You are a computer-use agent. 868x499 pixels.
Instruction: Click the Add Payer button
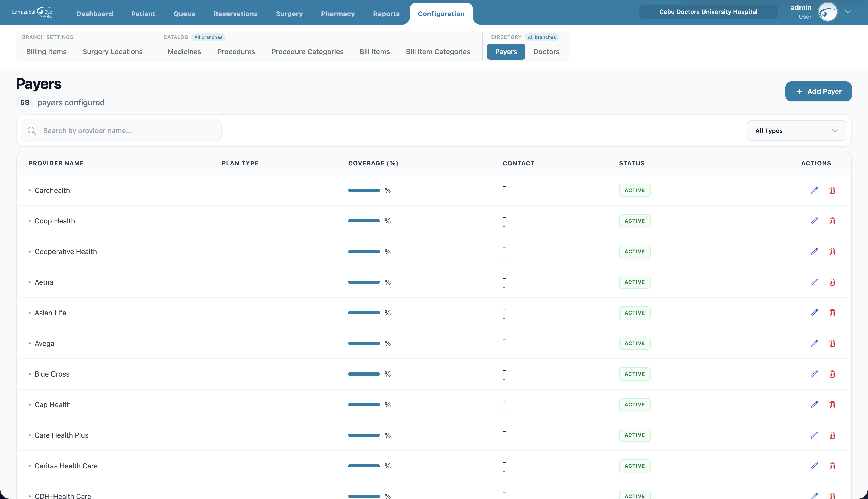click(x=818, y=91)
